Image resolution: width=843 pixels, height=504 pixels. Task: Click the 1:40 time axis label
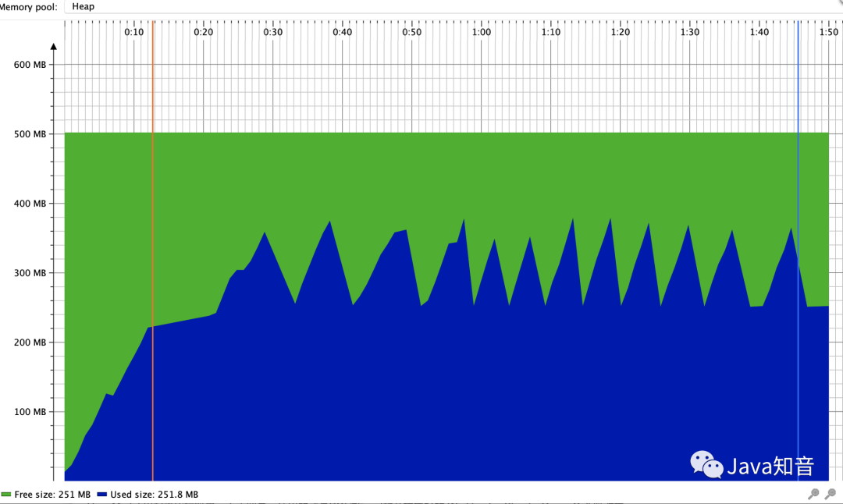[x=759, y=32]
